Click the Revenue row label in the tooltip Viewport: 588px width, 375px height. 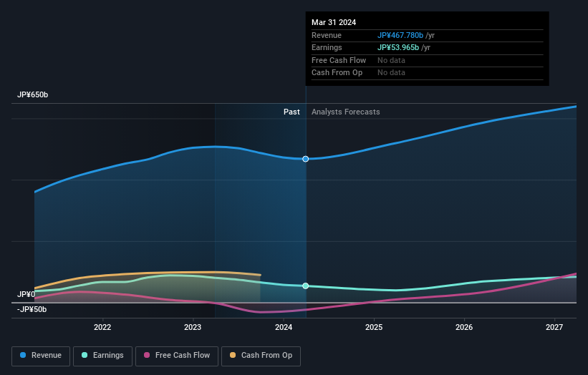[327, 35]
